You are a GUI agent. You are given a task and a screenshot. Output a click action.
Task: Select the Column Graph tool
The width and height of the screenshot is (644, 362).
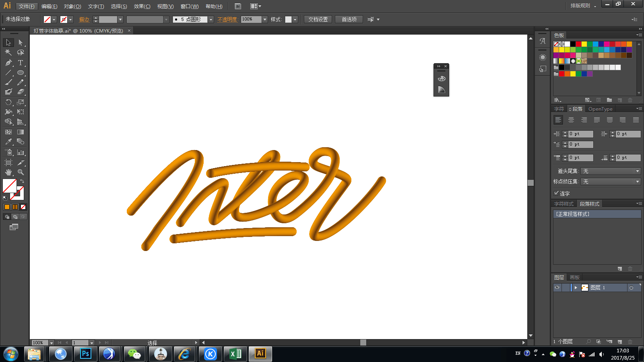(x=21, y=152)
